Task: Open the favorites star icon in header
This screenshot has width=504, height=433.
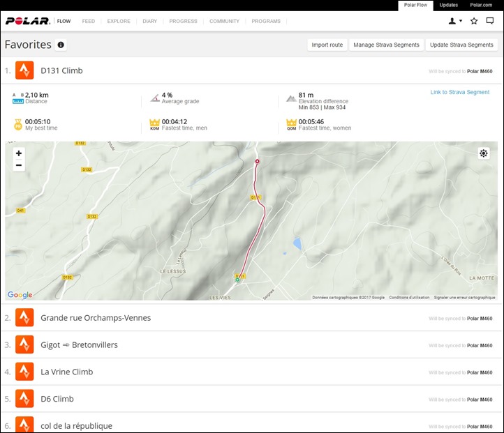Action: [x=474, y=21]
